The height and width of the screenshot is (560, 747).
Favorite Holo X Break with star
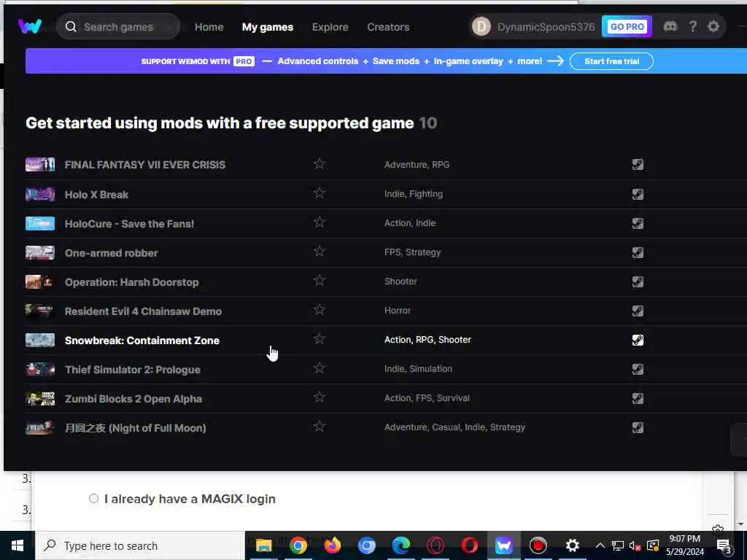coord(320,192)
